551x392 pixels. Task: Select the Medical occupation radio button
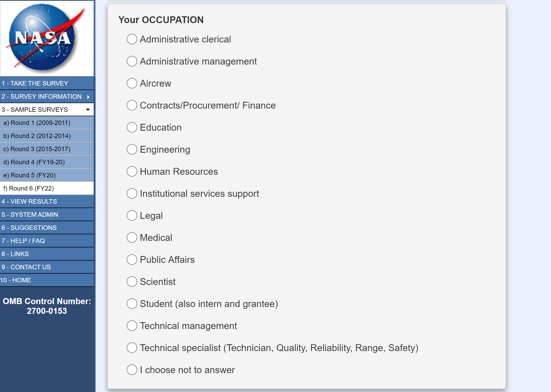[132, 238]
